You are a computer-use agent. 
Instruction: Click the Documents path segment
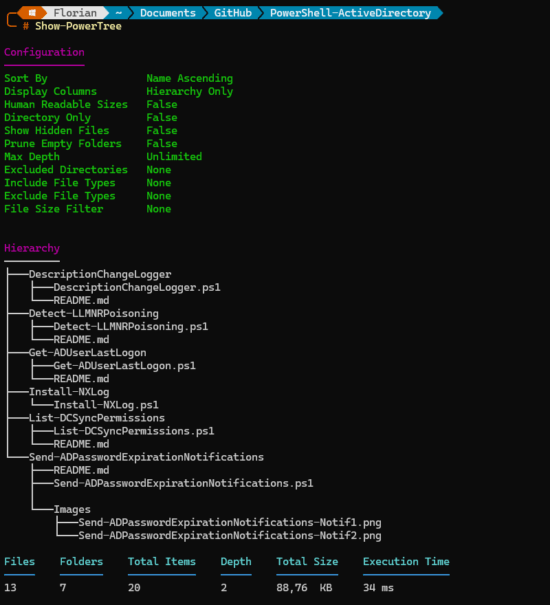pos(168,13)
